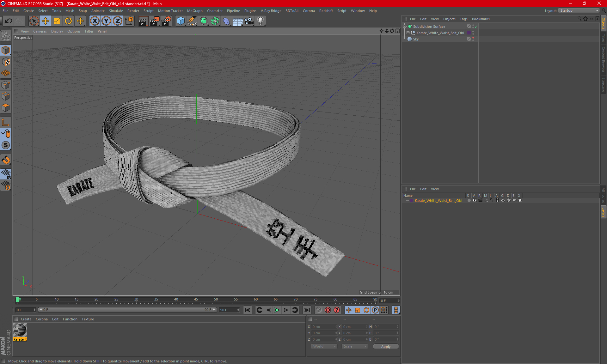Activate the Rotate tool
Image resolution: width=607 pixels, height=364 pixels.
coord(68,21)
